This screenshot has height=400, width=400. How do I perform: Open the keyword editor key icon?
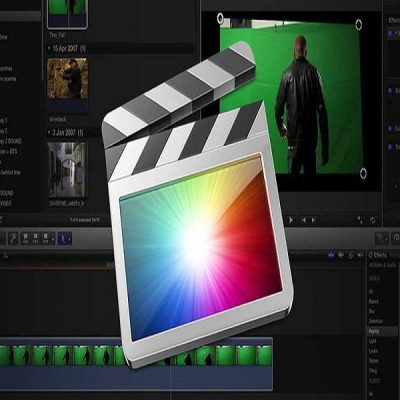click(x=13, y=239)
